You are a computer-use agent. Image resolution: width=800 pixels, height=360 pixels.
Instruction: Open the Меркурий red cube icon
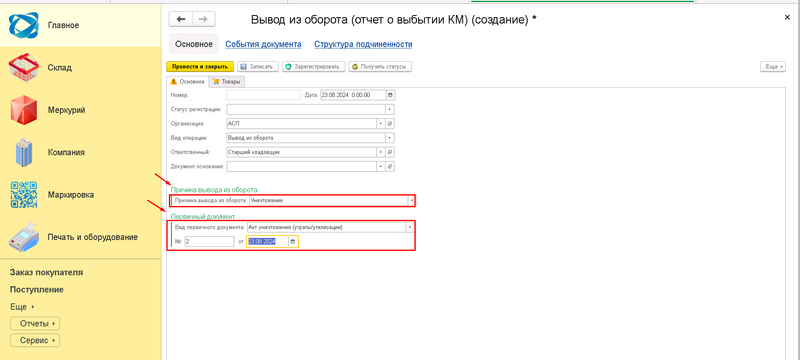23,110
